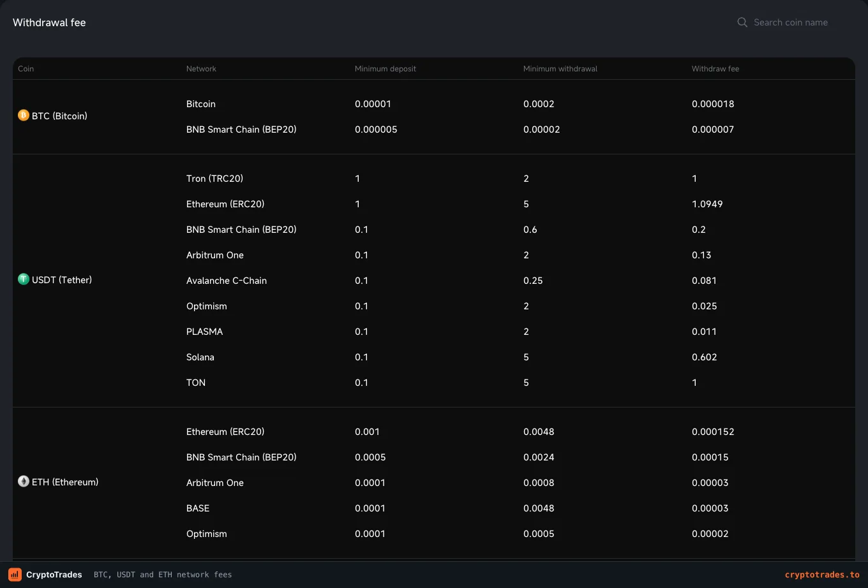Click the 0.0008 minimum withdrawal value
This screenshot has height=588, width=868.
click(x=539, y=483)
